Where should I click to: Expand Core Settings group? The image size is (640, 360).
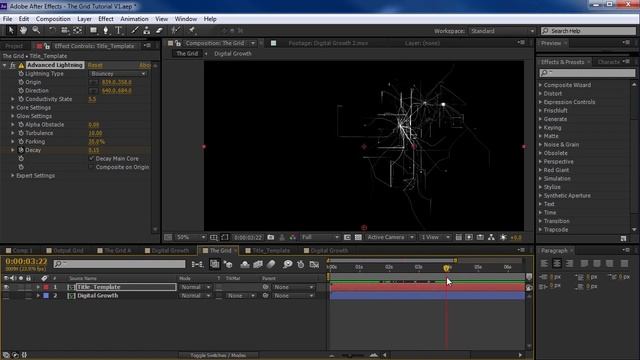[13, 107]
